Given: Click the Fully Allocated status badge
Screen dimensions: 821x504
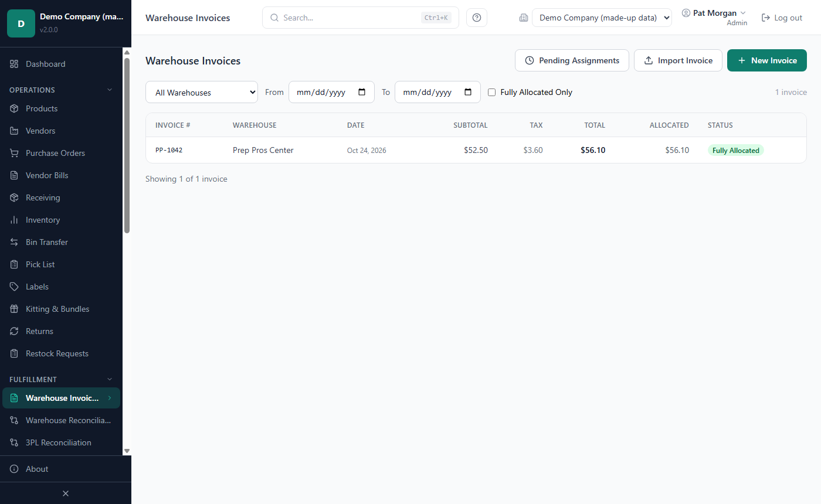Looking at the screenshot, I should [735, 151].
